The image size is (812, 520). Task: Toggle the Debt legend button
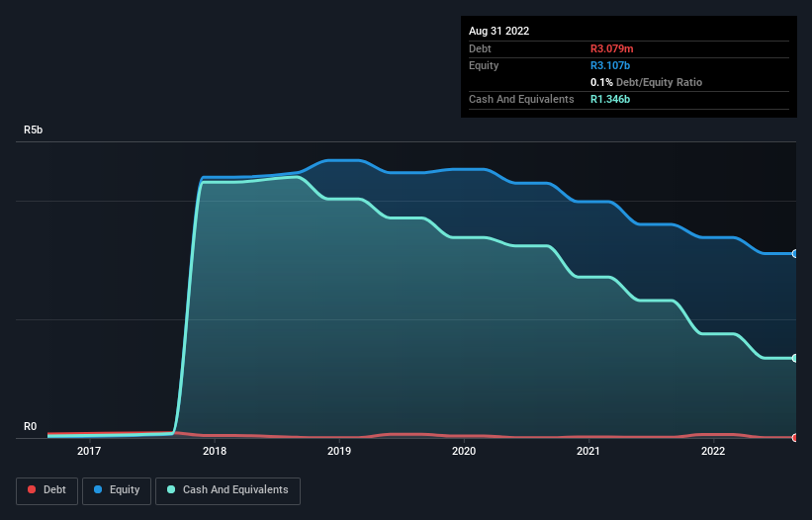pyautogui.click(x=47, y=490)
